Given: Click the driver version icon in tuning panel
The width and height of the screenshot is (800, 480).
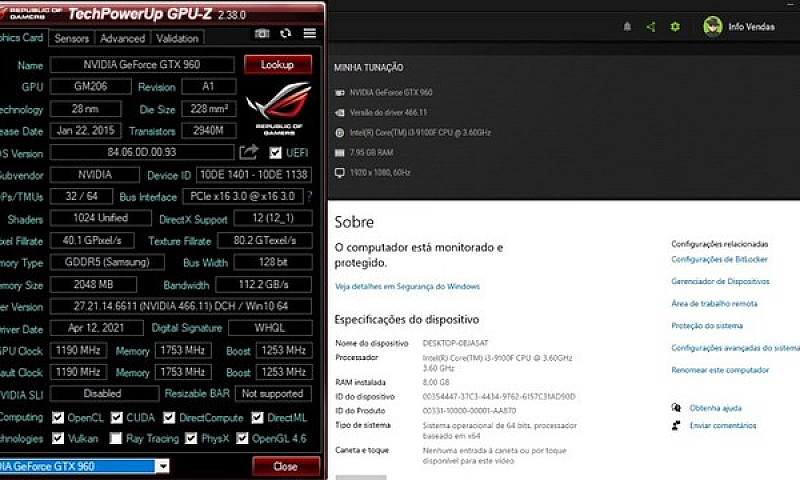Looking at the screenshot, I should click(339, 113).
